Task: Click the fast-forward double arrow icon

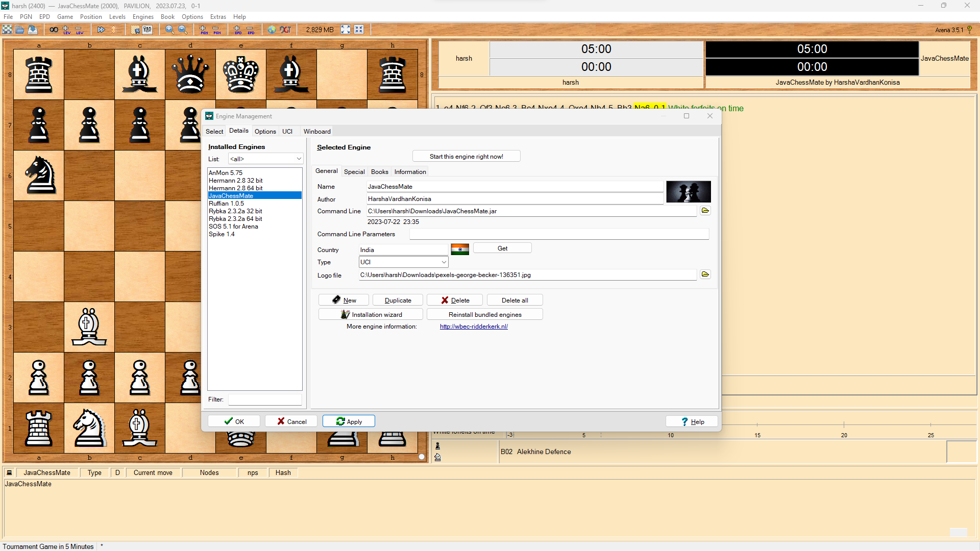Action: click(101, 30)
